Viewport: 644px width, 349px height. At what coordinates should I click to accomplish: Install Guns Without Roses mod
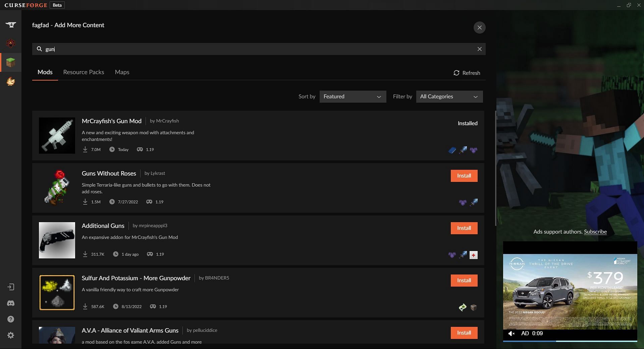point(464,176)
